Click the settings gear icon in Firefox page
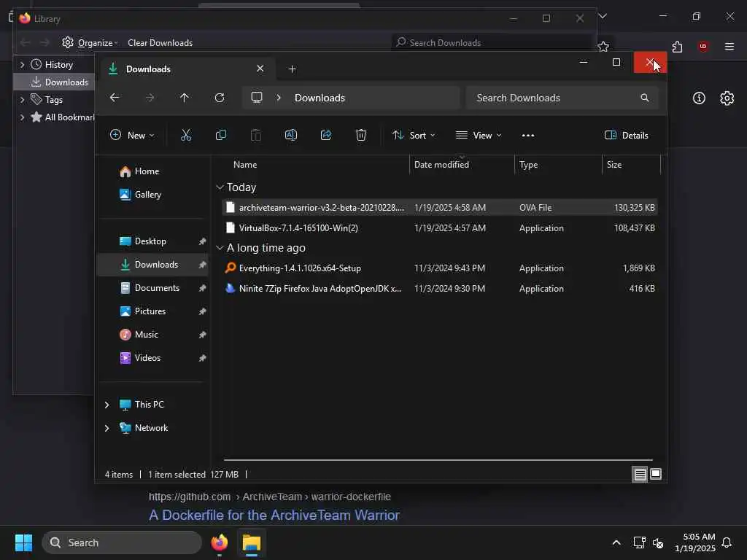Screen dimensions: 747x560 click(727, 98)
